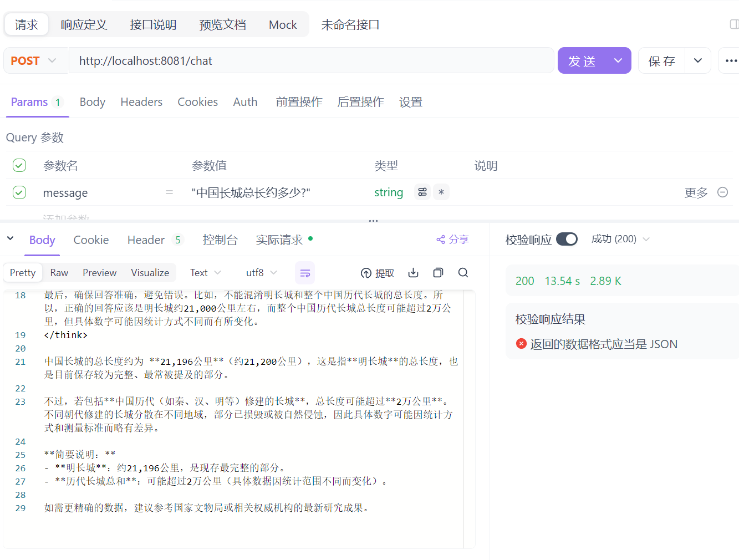Switch to the Headers request tab
Image resolution: width=739 pixels, height=560 pixels.
coord(141,101)
